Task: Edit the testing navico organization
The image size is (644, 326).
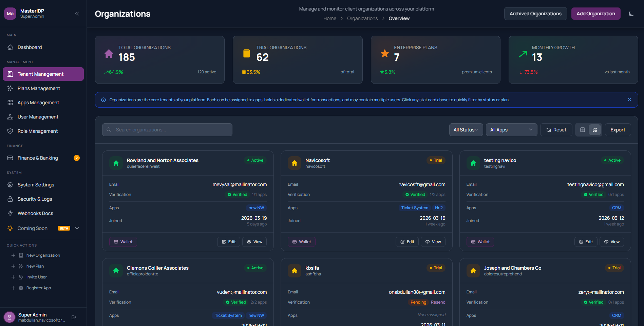Action: (586, 242)
